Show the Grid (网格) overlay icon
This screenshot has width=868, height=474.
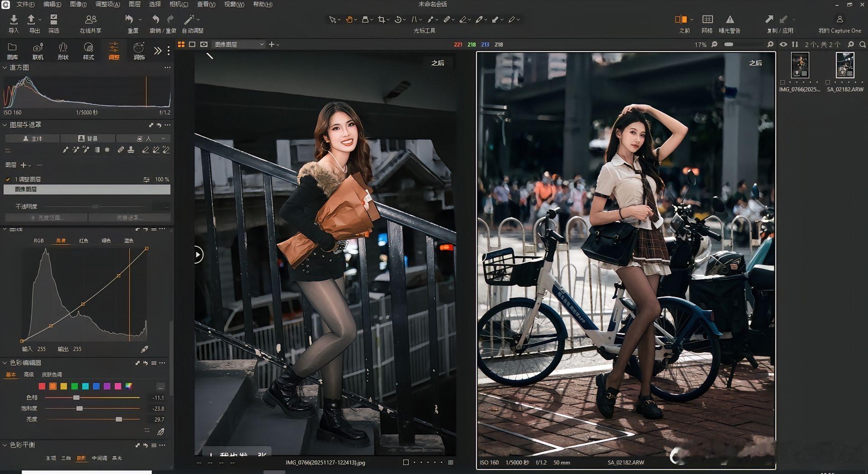[707, 19]
